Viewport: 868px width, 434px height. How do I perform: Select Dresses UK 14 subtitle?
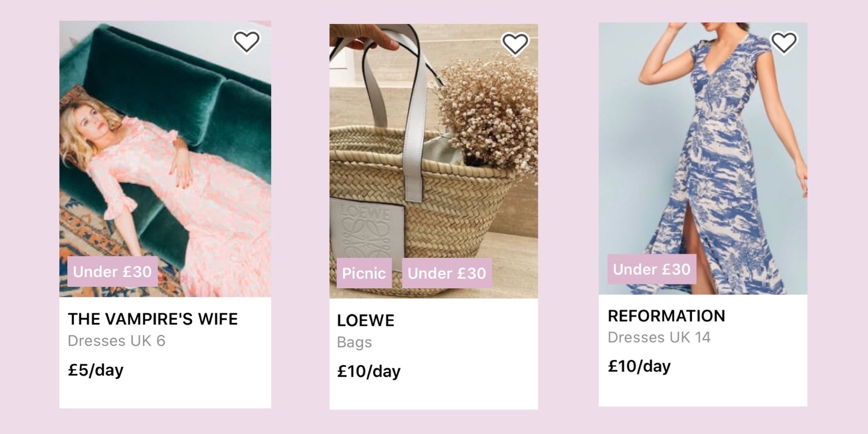tap(659, 337)
